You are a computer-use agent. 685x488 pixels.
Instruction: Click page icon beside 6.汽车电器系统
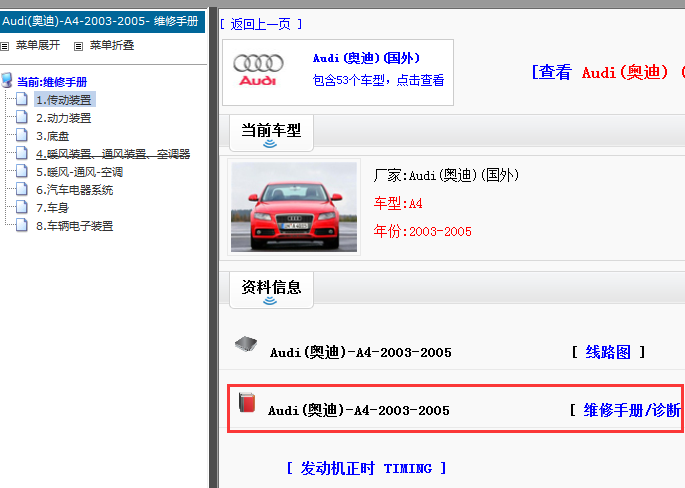21,189
